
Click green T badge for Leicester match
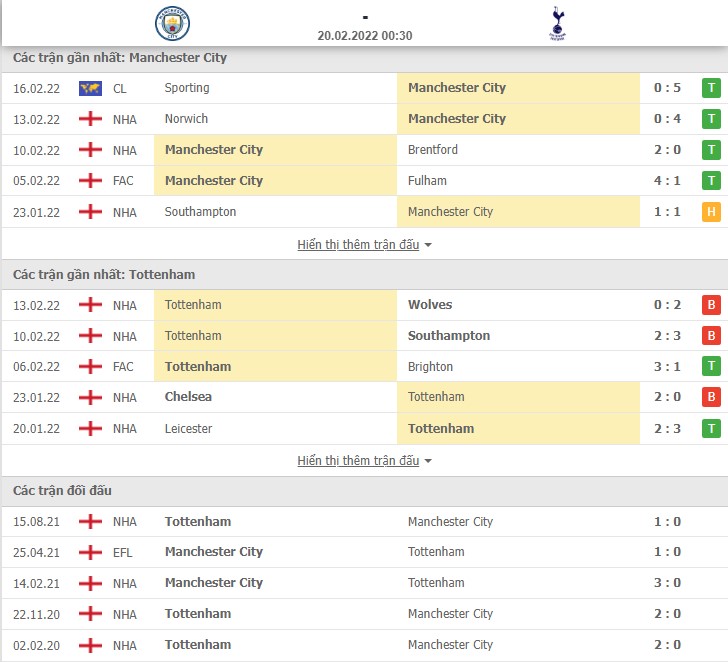[711, 428]
